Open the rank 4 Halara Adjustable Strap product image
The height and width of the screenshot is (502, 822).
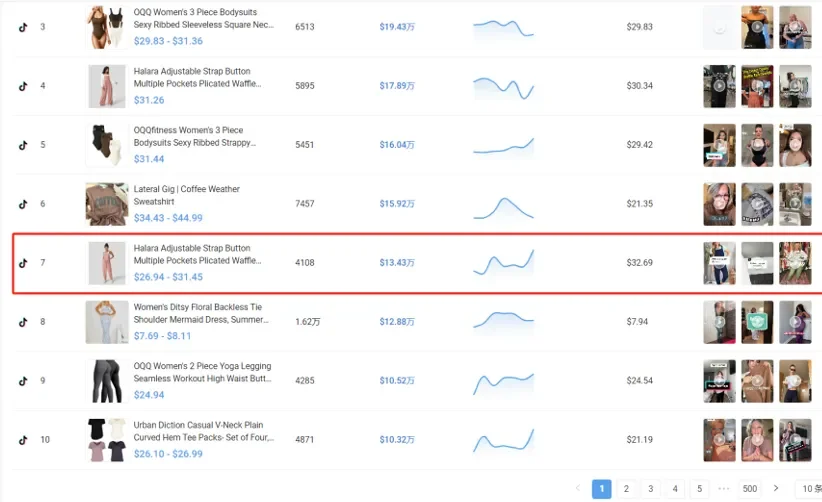point(107,86)
